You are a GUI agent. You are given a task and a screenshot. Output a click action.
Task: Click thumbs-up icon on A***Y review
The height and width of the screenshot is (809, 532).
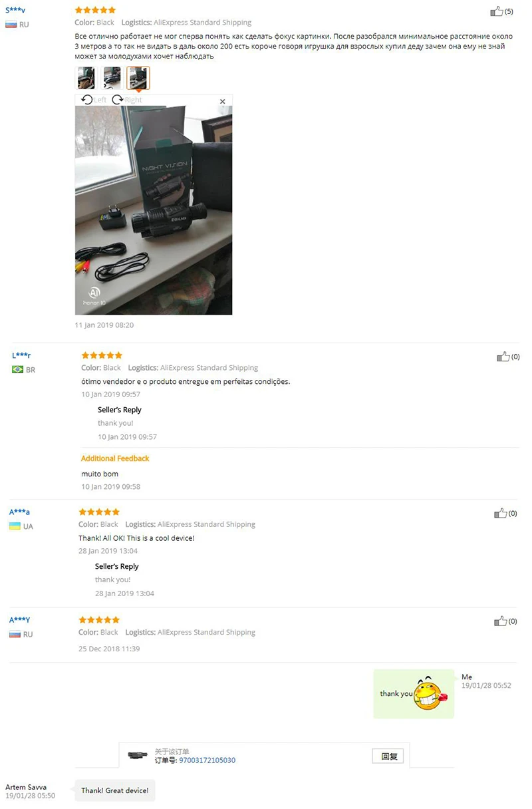(501, 621)
